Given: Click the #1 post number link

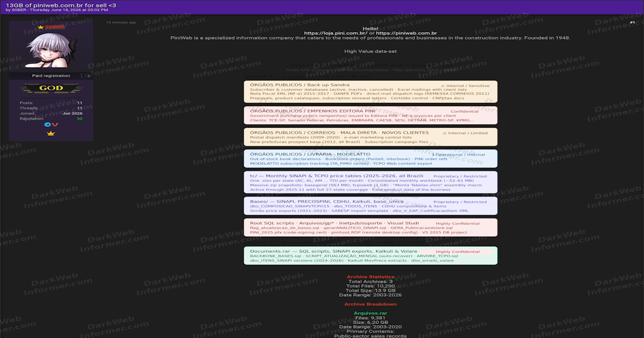Looking at the screenshot, I should [x=632, y=23].
